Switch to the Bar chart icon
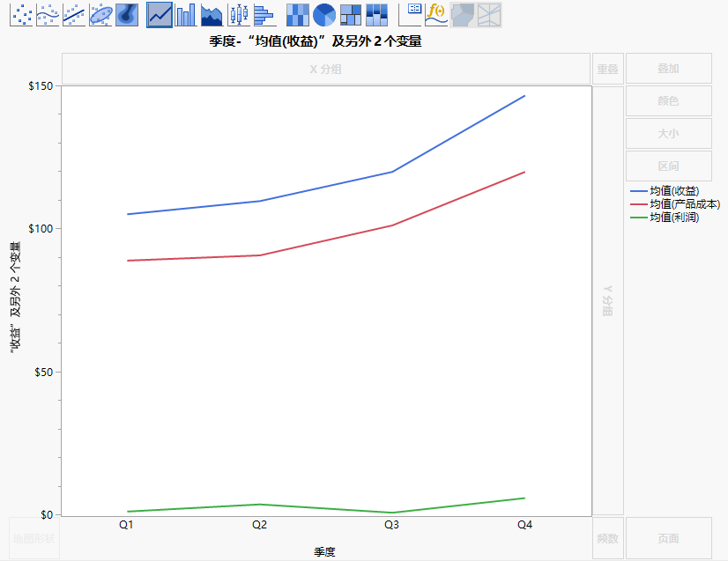The width and height of the screenshot is (728, 561). click(x=186, y=15)
